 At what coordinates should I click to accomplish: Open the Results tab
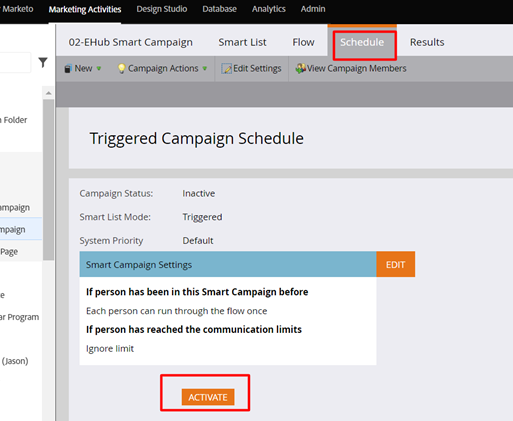click(427, 42)
